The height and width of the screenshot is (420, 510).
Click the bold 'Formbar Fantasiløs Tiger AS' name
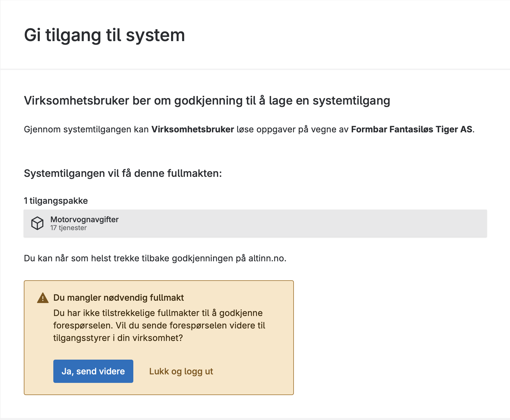[x=412, y=129]
